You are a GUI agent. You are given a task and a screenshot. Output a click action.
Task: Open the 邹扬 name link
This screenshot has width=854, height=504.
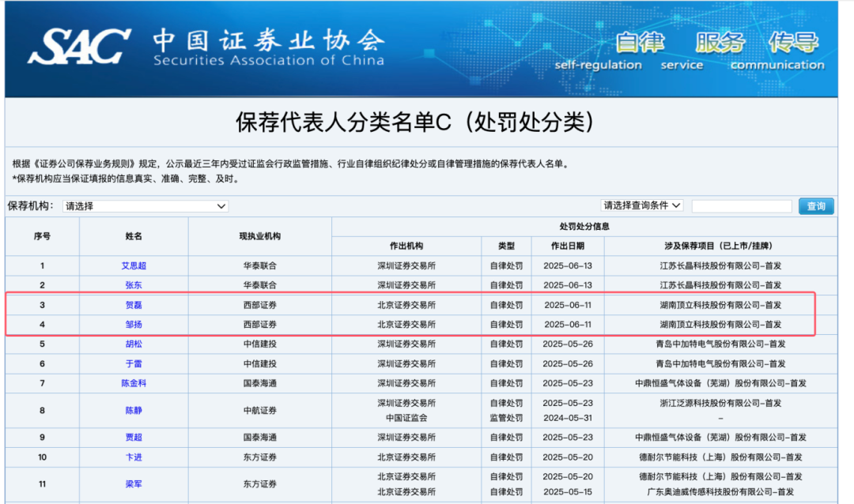pos(134,325)
